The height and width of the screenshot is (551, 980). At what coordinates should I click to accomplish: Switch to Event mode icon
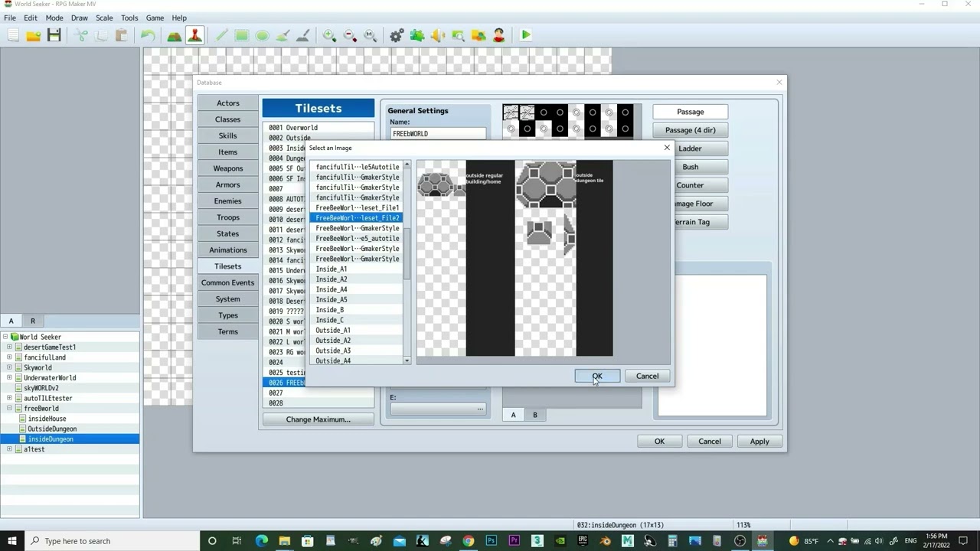click(194, 35)
